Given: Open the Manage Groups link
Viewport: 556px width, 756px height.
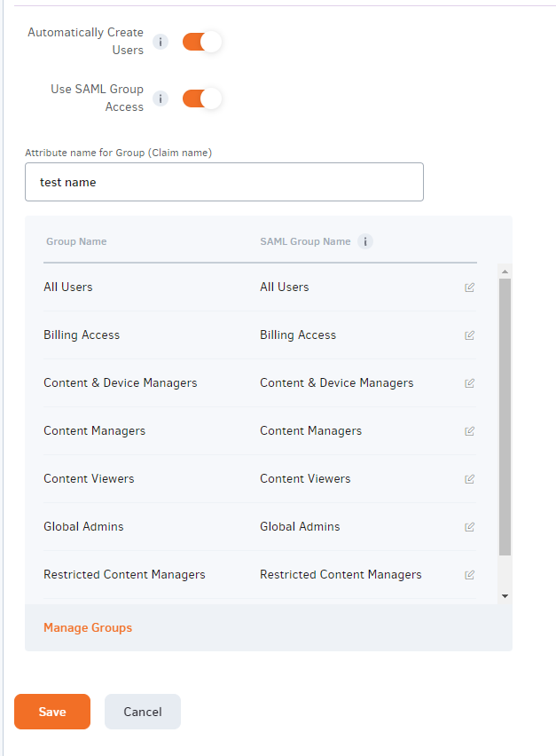Looking at the screenshot, I should tap(88, 628).
